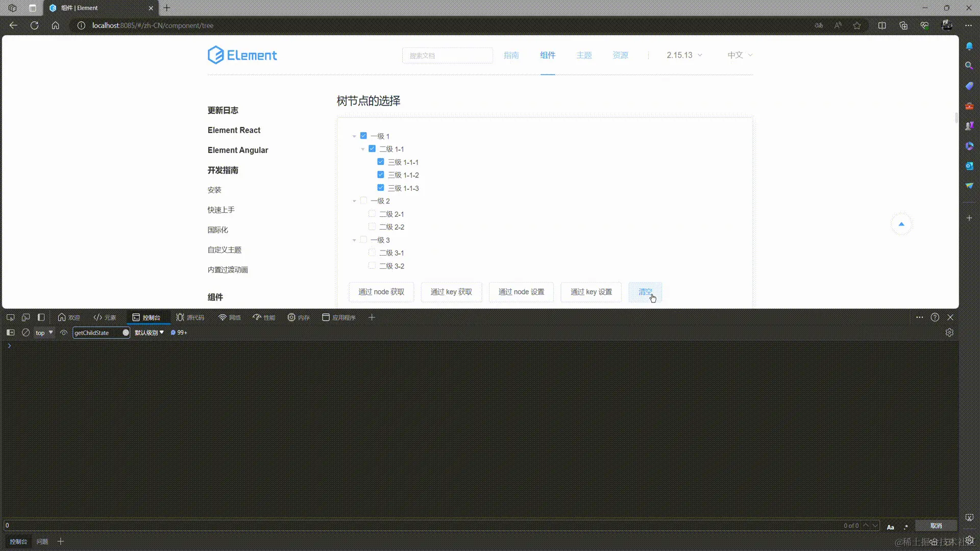
Task: Open the 内存 (Memory) panel in DevTools
Action: [x=298, y=317]
